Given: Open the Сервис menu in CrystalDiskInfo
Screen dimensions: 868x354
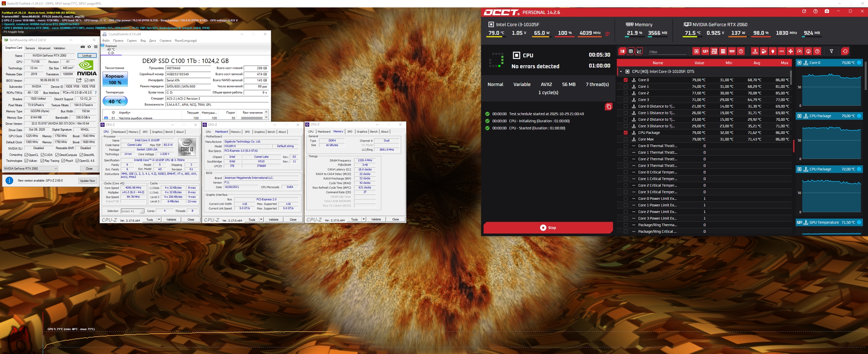Looking at the screenshot, I should pyautogui.click(x=132, y=41).
